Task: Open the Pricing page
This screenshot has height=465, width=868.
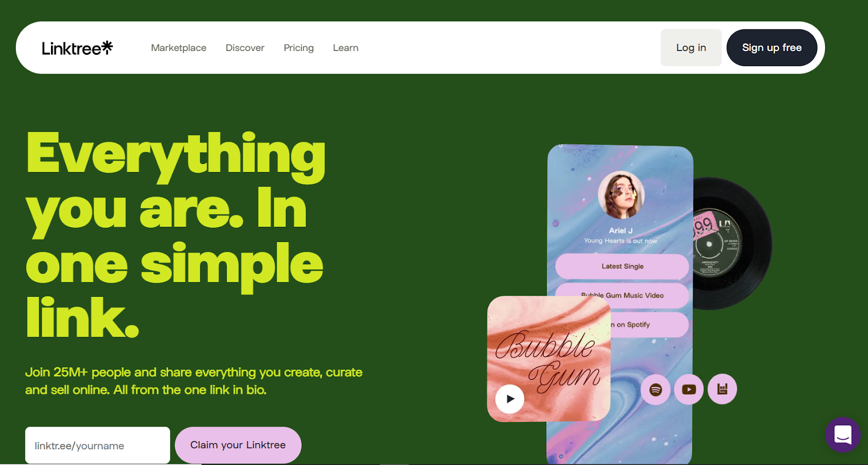Action: coord(298,48)
